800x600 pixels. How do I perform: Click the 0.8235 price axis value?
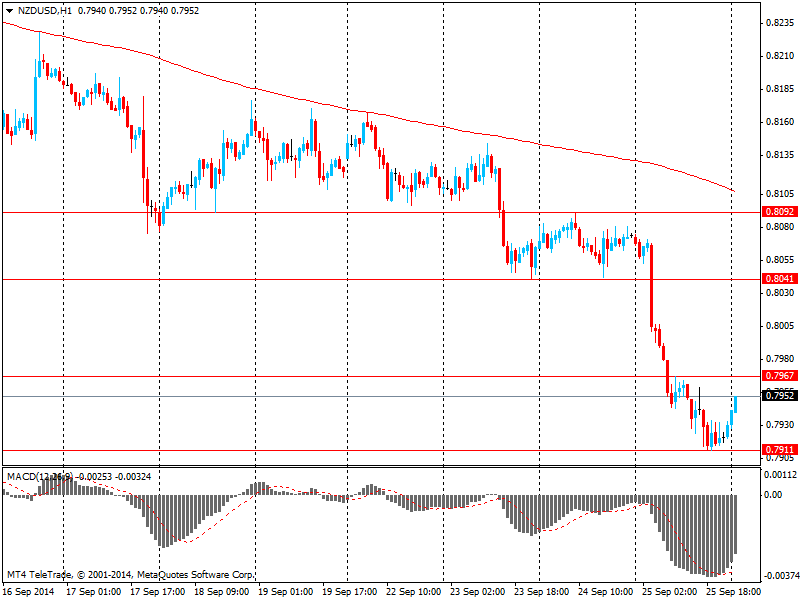click(x=781, y=23)
